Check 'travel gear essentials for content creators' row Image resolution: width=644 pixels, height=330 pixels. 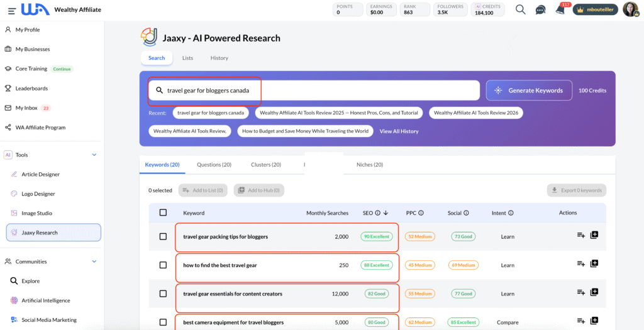[163, 294]
